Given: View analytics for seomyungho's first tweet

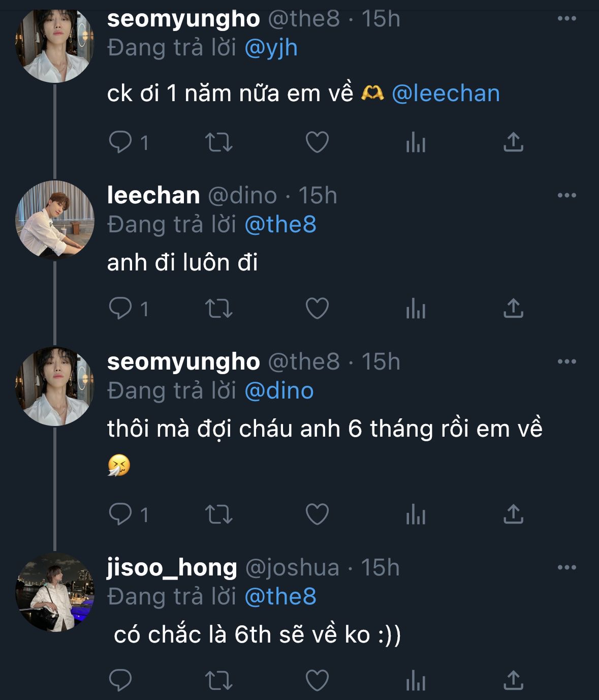Looking at the screenshot, I should 415,142.
